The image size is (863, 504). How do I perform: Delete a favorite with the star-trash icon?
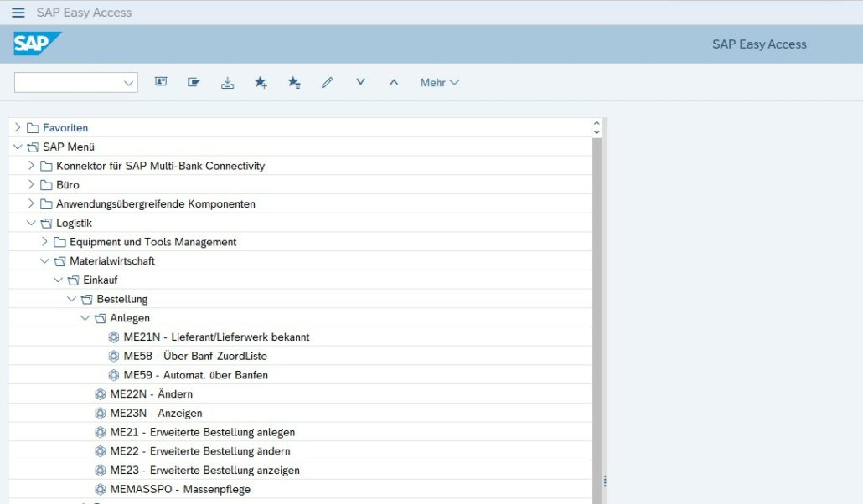294,82
